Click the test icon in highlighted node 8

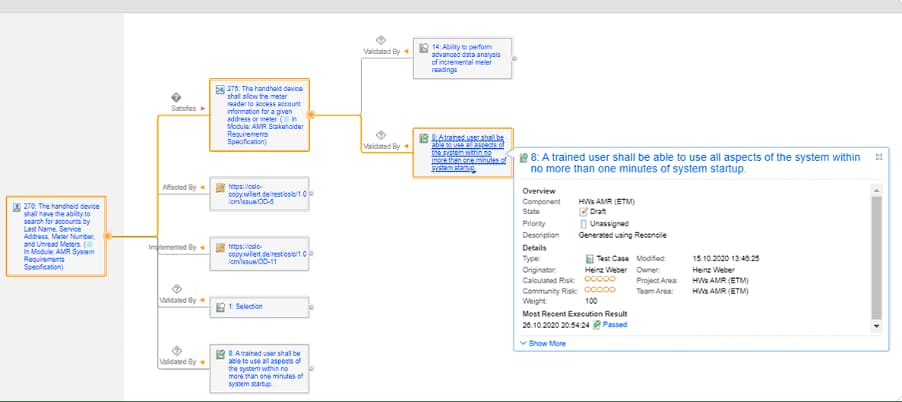(x=423, y=138)
